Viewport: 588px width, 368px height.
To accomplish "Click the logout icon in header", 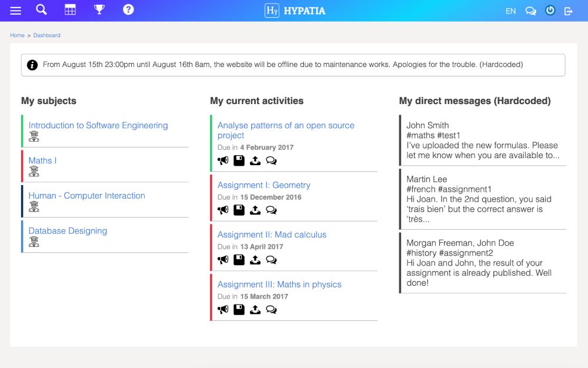I will [x=569, y=11].
